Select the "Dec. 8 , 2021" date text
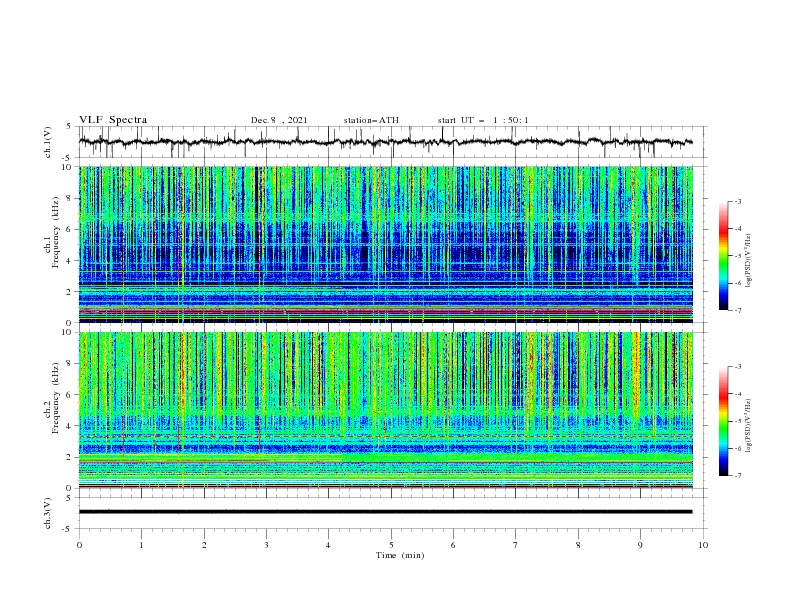Image resolution: width=792 pixels, height=612 pixels. point(279,120)
